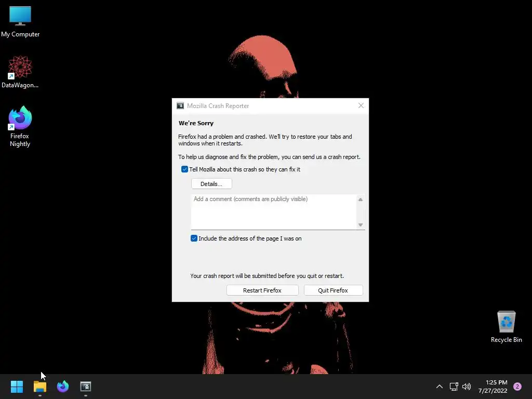Open the volume control in tray
This screenshot has width=532, height=399.
pos(467,387)
